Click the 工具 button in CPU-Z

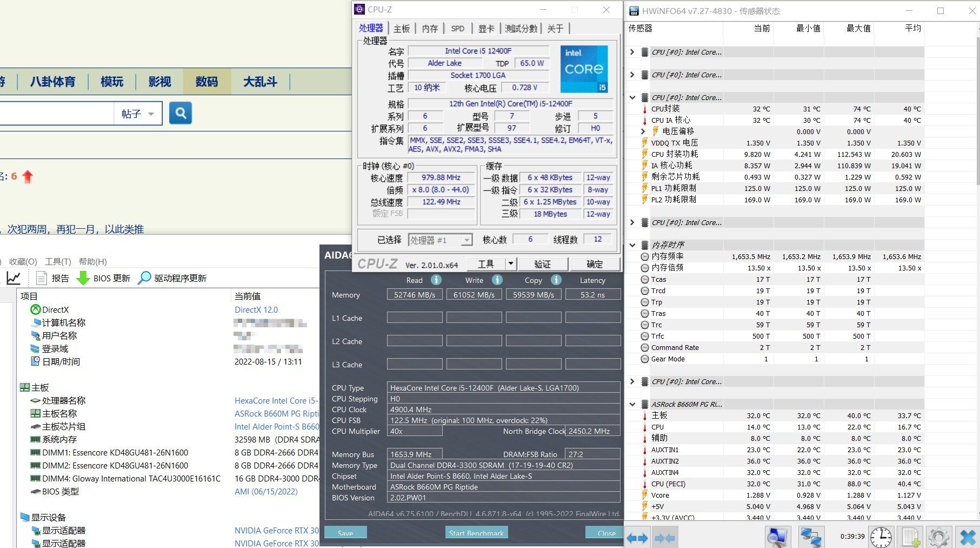pos(485,263)
